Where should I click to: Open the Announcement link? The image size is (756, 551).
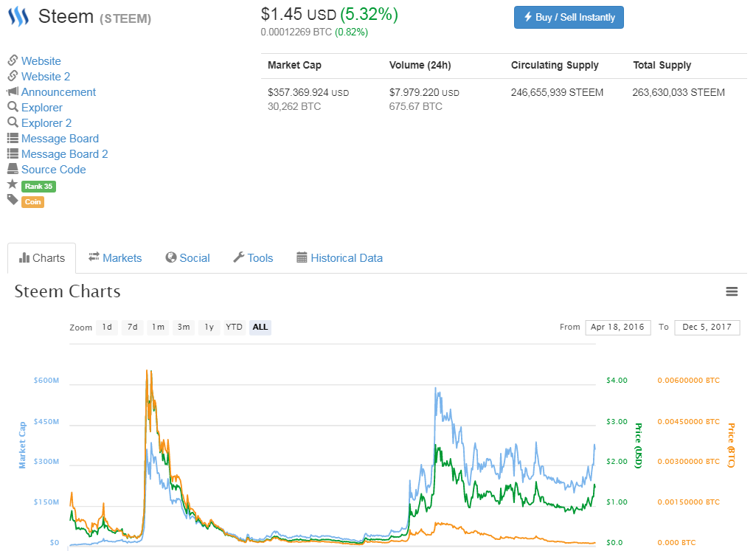click(58, 92)
